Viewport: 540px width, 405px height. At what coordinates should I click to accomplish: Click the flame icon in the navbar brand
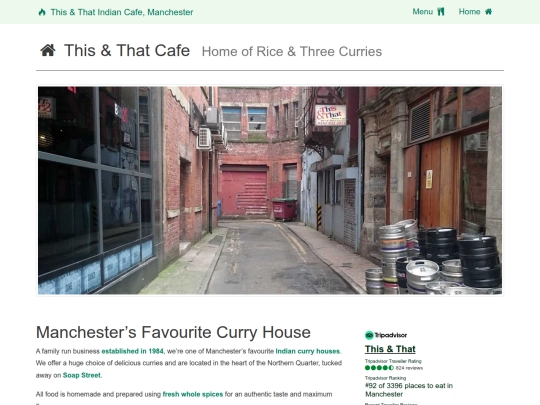click(42, 12)
